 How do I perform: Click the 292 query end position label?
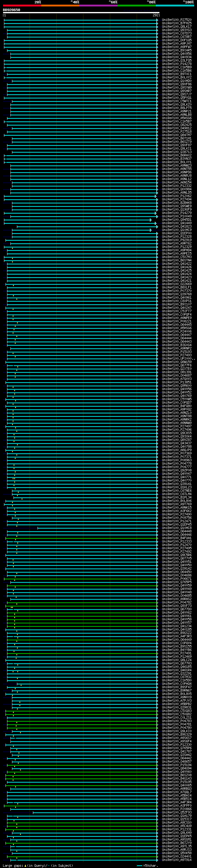click(155, 15)
